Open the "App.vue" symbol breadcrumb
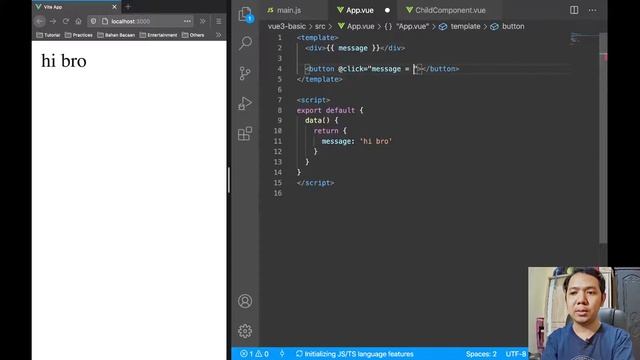640x360 pixels. (407, 27)
